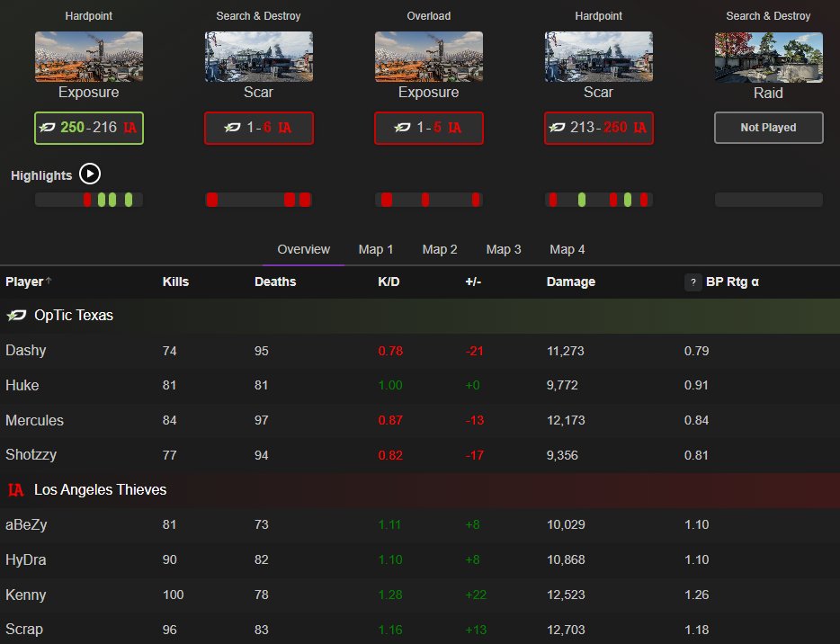This screenshot has width=840, height=644.
Task: Play the Highlights video button
Action: click(x=90, y=174)
